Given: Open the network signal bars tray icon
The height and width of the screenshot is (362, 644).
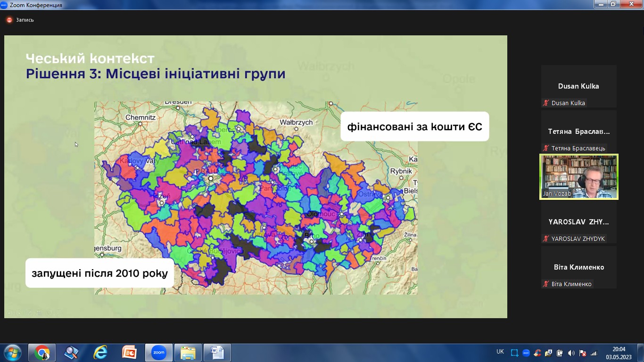Looking at the screenshot, I should (x=594, y=353).
